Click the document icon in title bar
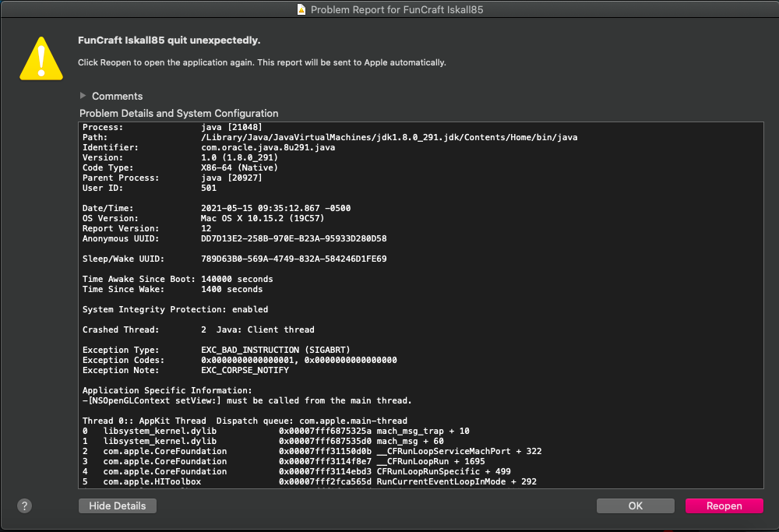The height and width of the screenshot is (532, 779). click(x=301, y=9)
